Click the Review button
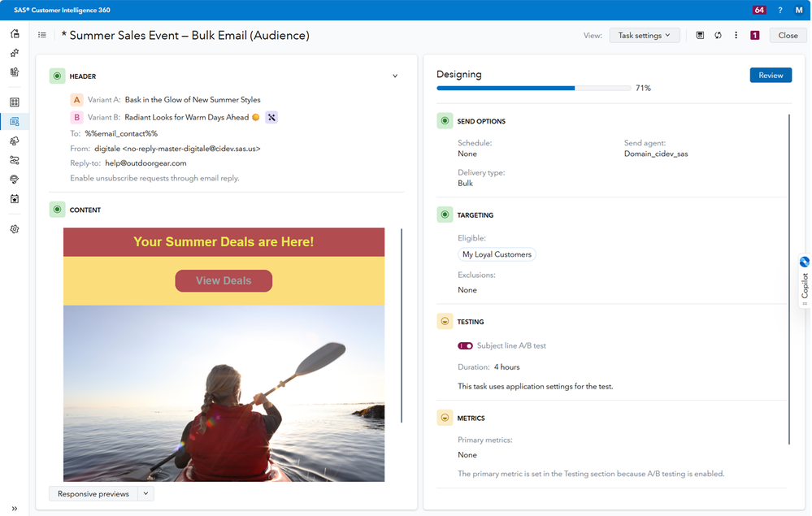This screenshot has height=516, width=812. point(771,75)
